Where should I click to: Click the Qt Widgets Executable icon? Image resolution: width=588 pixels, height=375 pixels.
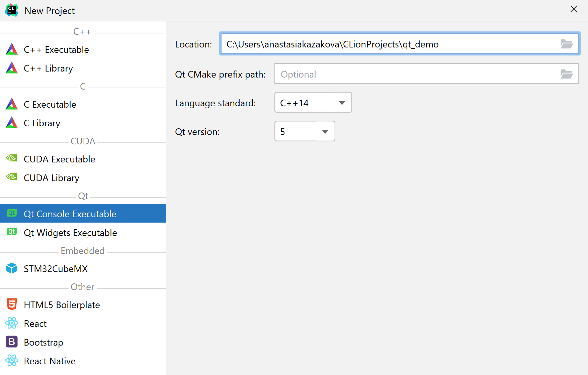click(12, 232)
